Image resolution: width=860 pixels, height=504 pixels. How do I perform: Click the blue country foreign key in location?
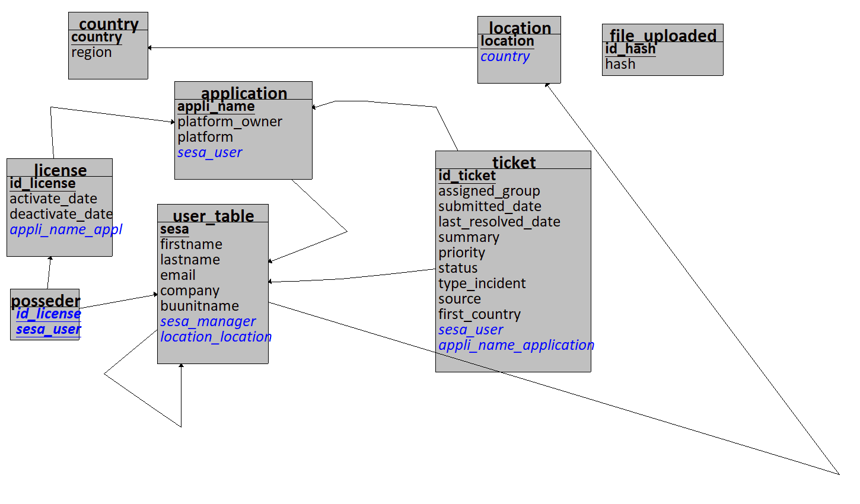coord(505,57)
